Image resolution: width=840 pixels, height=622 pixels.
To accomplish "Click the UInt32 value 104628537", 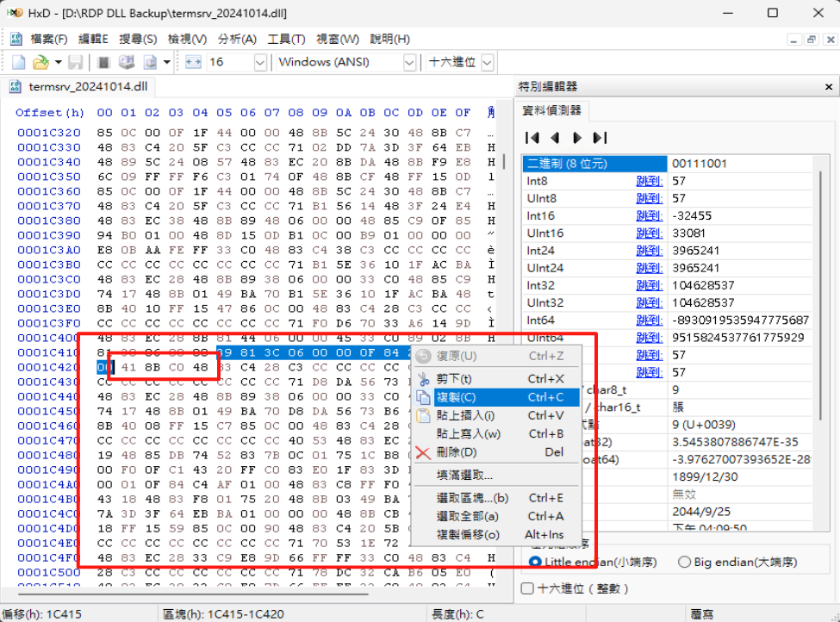I will pos(703,303).
